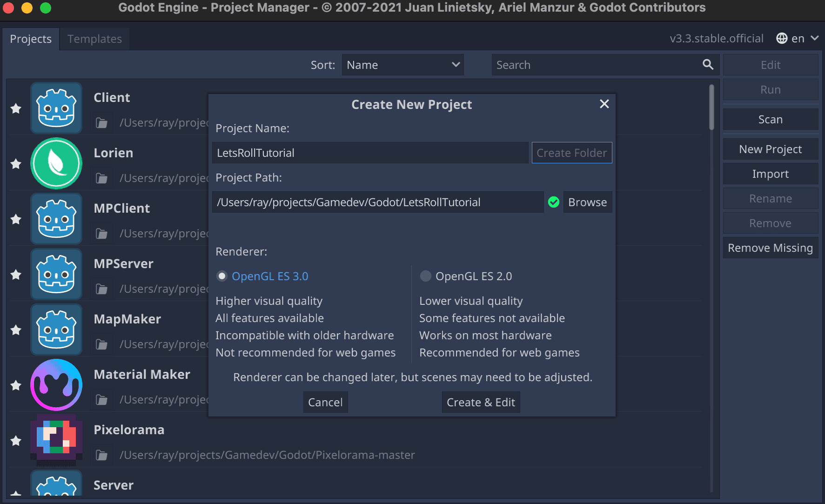Toggle favorite star for Lorien project
This screenshot has width=825, height=504.
coord(16,164)
